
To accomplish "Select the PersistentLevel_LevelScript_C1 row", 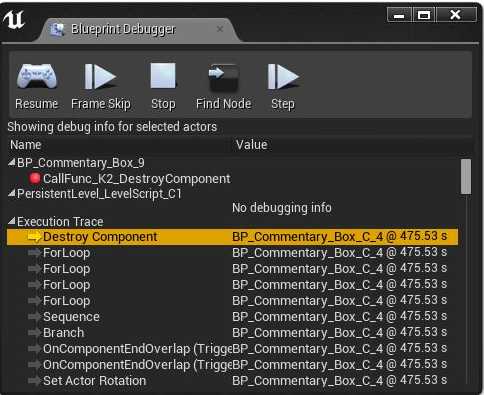I will 232,194.
